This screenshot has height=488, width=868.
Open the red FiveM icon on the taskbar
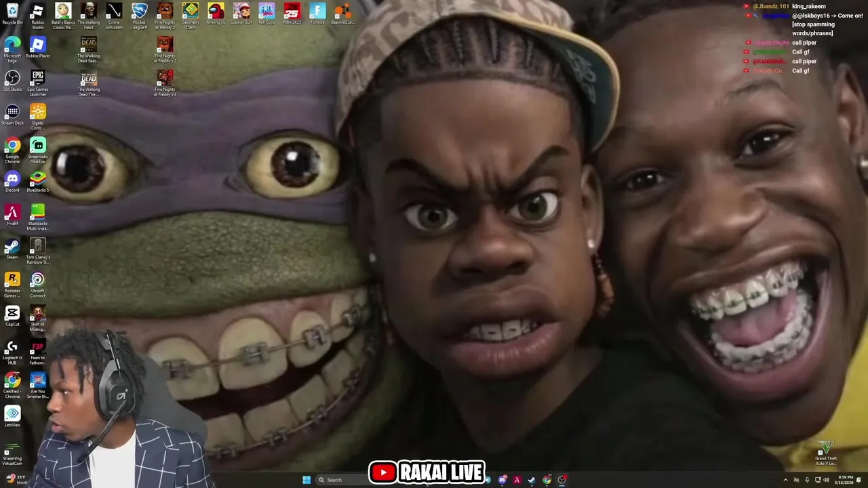tap(517, 480)
